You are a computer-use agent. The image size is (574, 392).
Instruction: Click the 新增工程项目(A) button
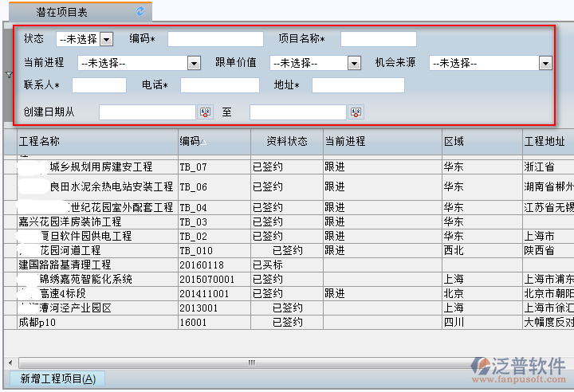57,379
